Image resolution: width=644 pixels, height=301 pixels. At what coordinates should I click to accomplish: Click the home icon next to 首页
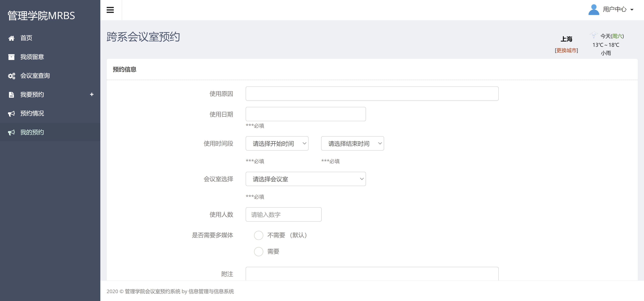(12, 38)
